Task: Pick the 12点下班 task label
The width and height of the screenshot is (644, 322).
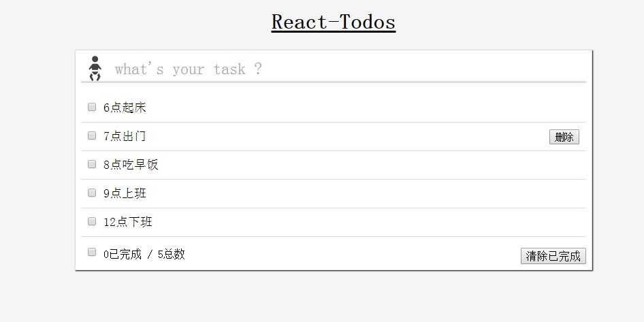Action: [x=127, y=222]
